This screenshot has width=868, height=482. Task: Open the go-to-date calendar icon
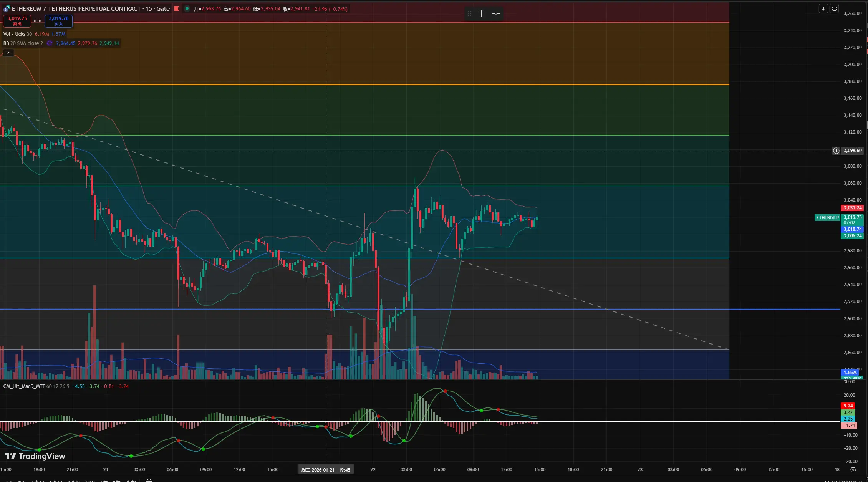coord(149,480)
